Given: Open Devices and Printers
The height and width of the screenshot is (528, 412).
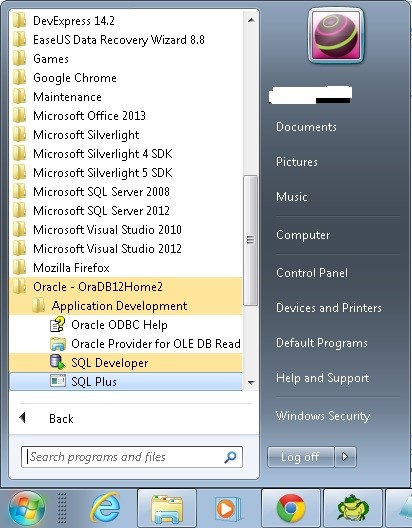Looking at the screenshot, I should (x=329, y=308).
